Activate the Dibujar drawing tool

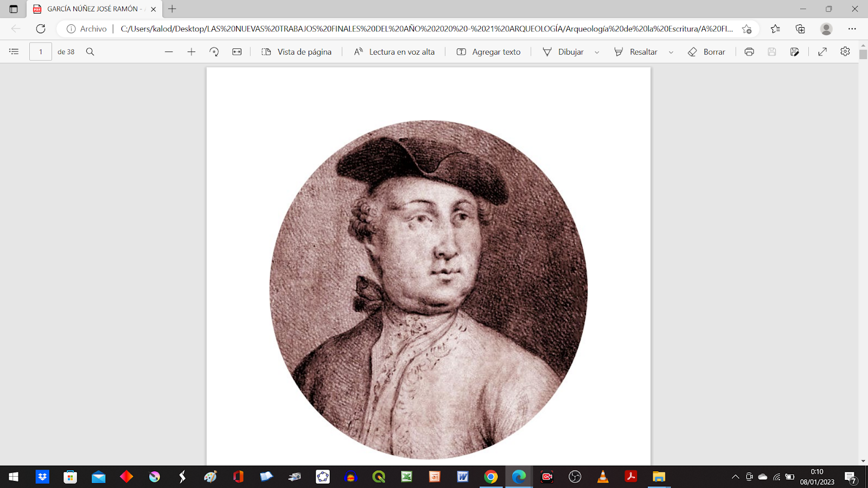tap(563, 52)
